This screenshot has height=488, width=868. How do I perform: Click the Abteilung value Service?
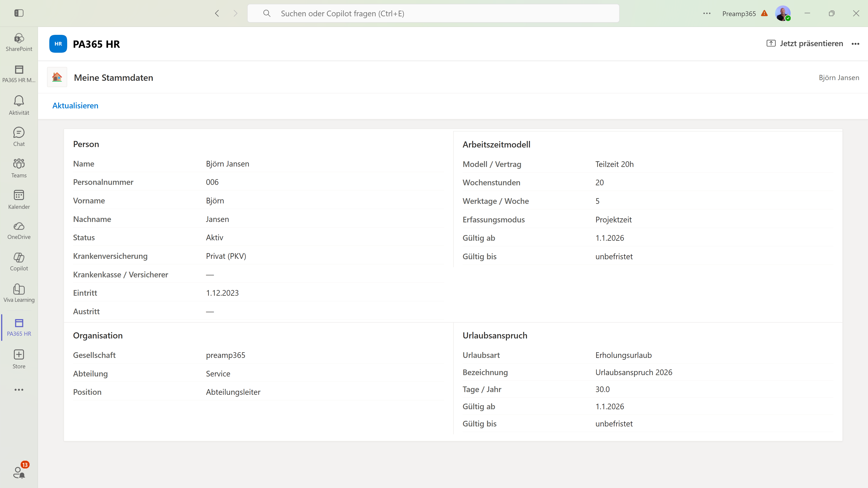tap(218, 374)
